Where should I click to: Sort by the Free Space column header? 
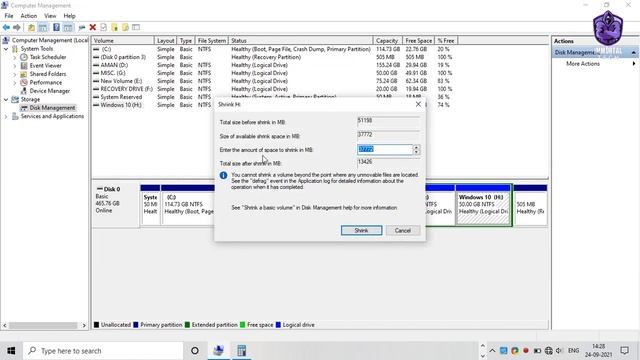point(418,41)
